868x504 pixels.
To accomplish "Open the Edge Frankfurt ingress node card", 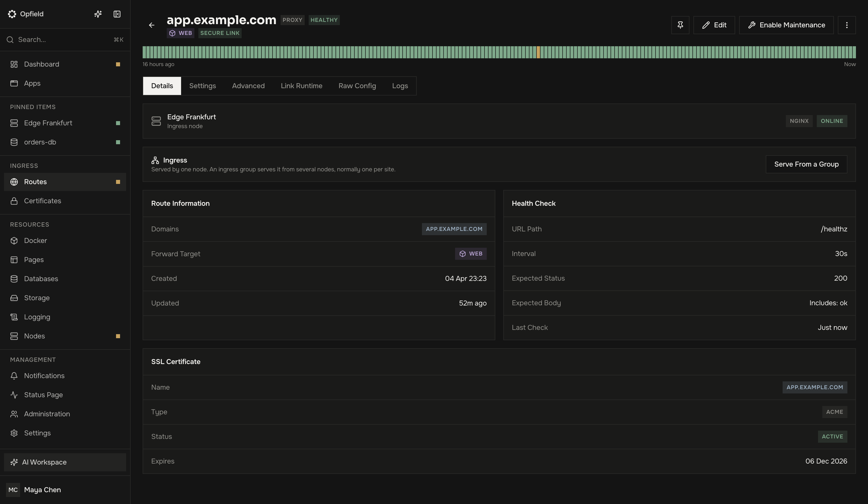I will 499,121.
